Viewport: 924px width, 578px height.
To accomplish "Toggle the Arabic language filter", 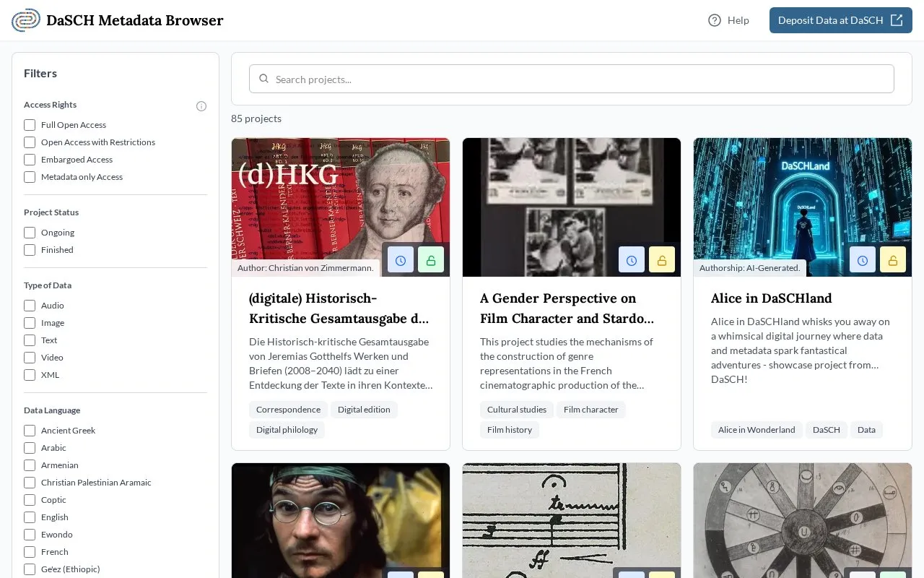I will tap(30, 448).
